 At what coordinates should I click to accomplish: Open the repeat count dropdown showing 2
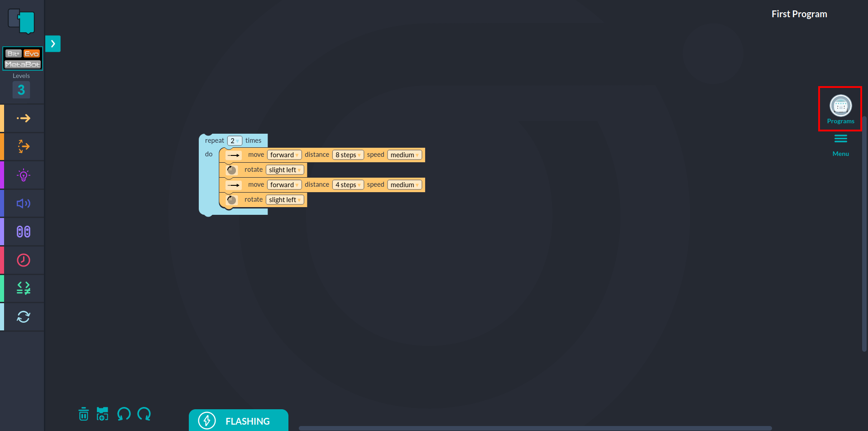(x=235, y=141)
